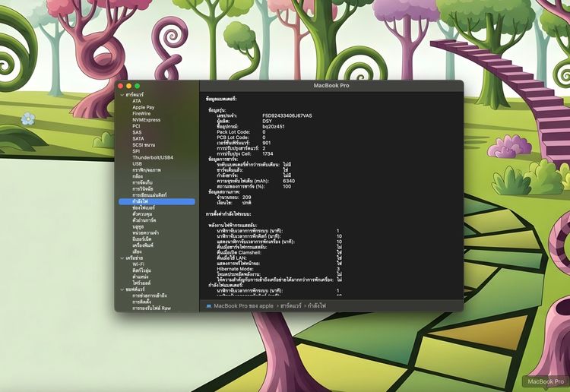570x392 pixels.
Task: Click กำลังไฟ in the bottom path bar
Action: [x=315, y=305]
